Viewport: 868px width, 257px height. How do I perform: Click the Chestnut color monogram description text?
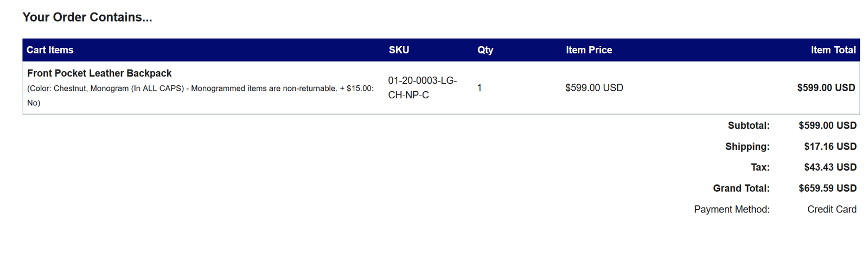pos(200,89)
